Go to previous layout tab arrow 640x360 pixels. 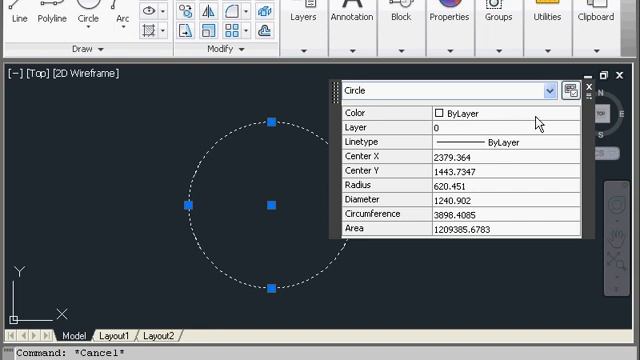23,336
